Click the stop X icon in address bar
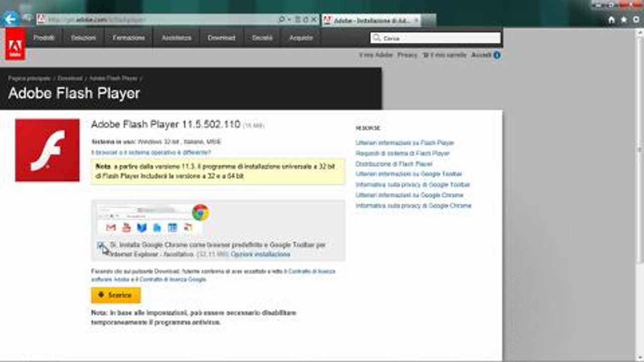Screen dimensions: 644x362 tap(314, 20)
